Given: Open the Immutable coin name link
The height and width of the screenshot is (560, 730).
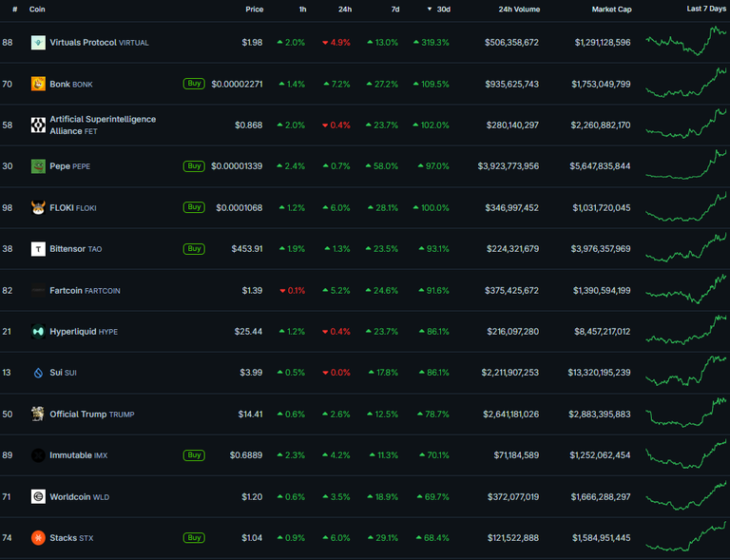Looking at the screenshot, I should pos(79,455).
